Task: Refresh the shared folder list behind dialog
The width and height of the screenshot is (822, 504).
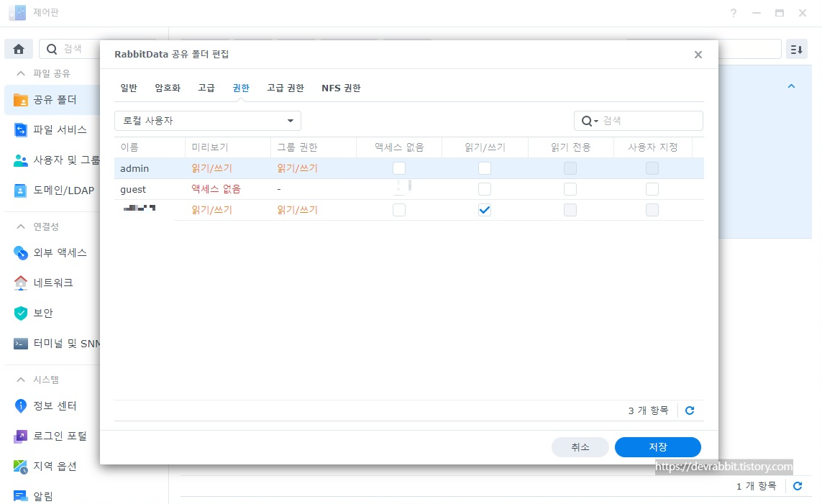Action: 798,486
